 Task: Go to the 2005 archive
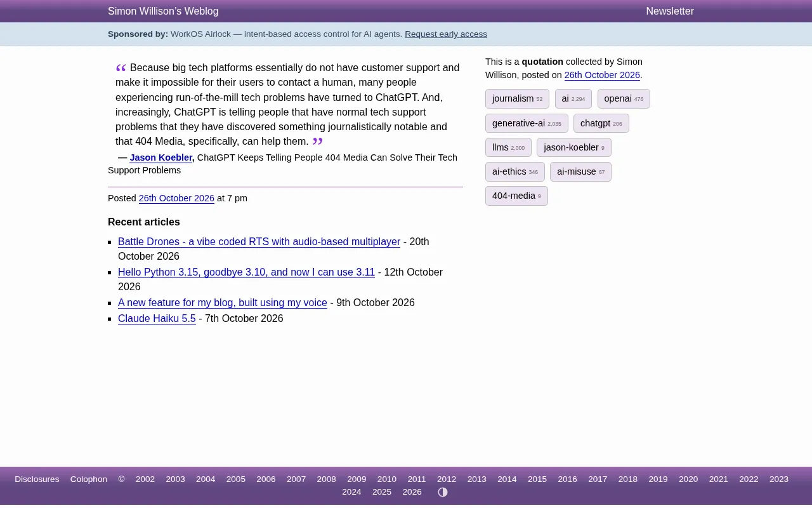tap(236, 479)
